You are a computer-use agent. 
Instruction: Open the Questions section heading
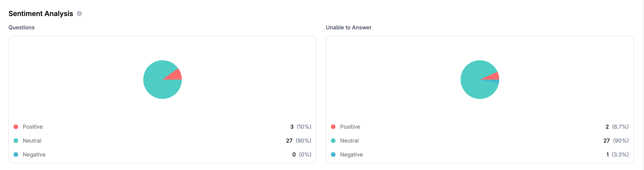coord(21,27)
